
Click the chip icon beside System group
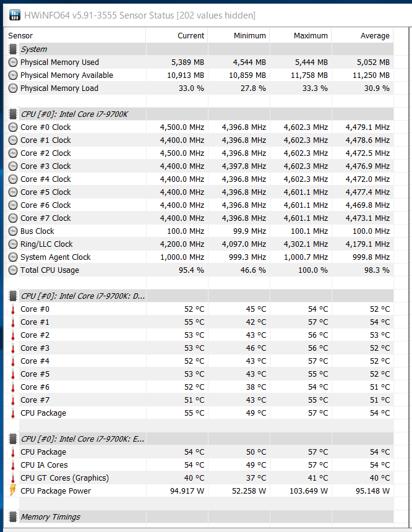[x=13, y=49]
